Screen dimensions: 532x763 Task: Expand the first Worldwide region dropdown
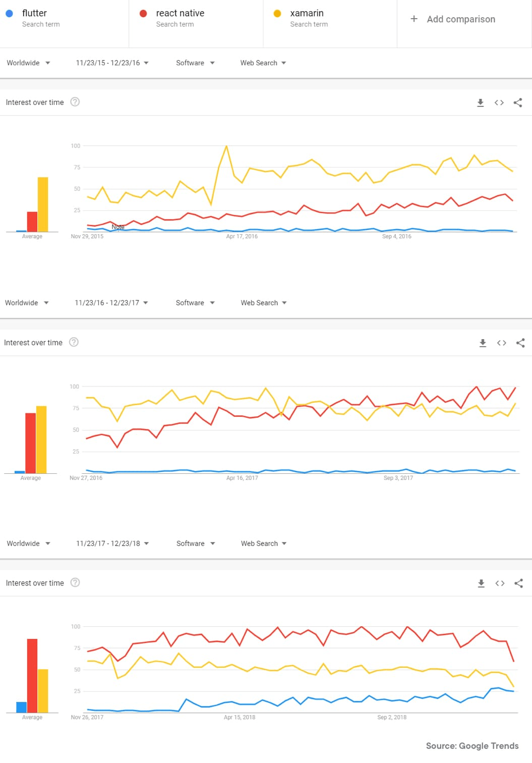click(28, 63)
